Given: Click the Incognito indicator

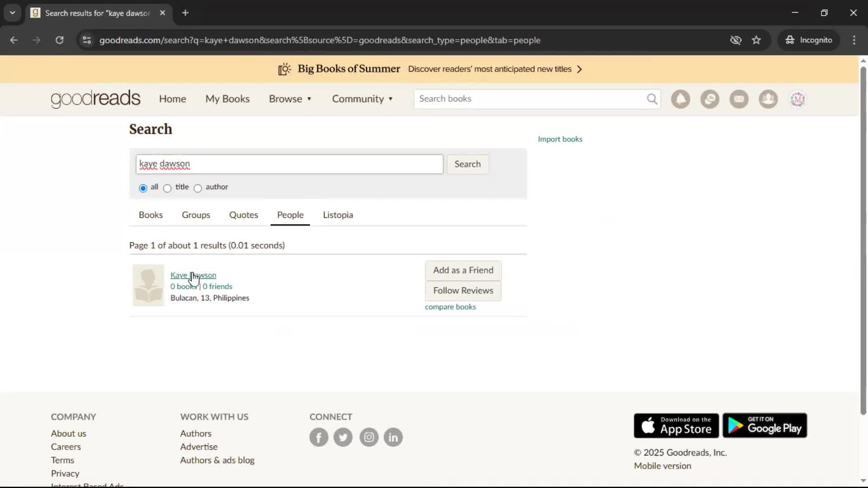Looking at the screenshot, I should 809,40.
